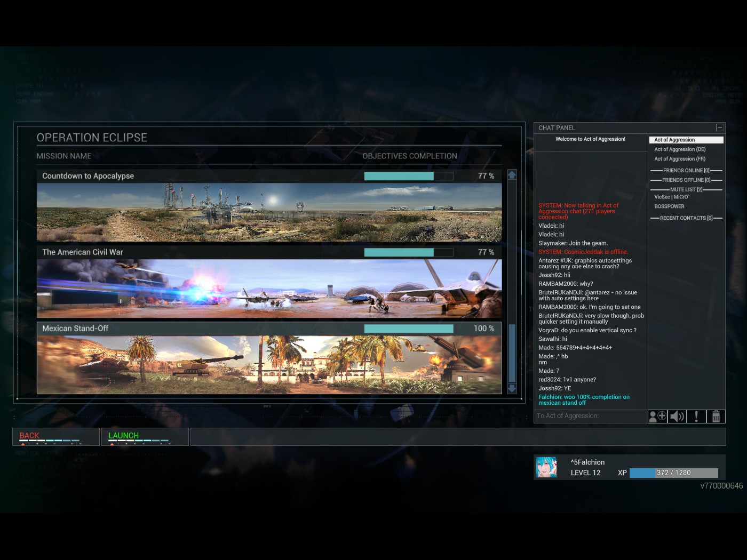The image size is (747, 560).
Task: Click the Chat Panel title
Action: [557, 128]
